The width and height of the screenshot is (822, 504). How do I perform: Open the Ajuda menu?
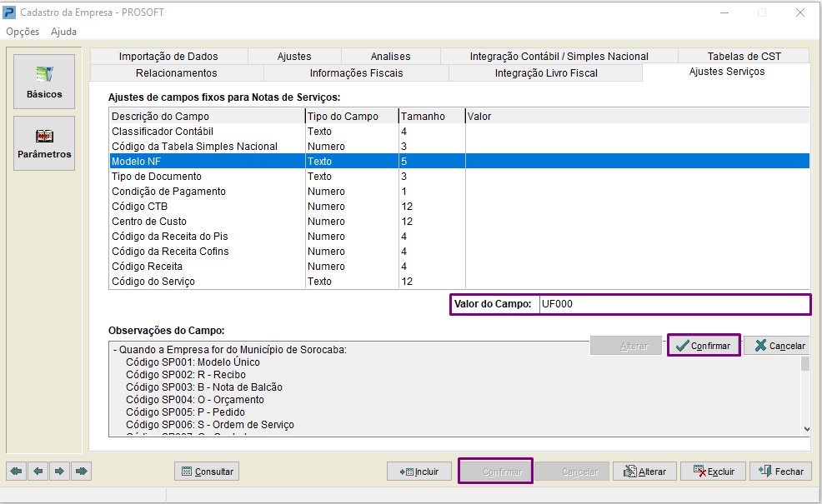(63, 32)
